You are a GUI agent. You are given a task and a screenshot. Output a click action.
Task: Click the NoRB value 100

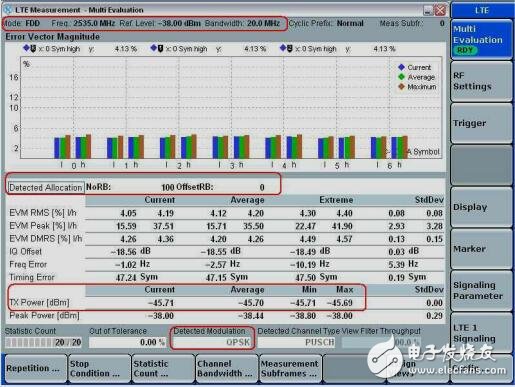[168, 187]
